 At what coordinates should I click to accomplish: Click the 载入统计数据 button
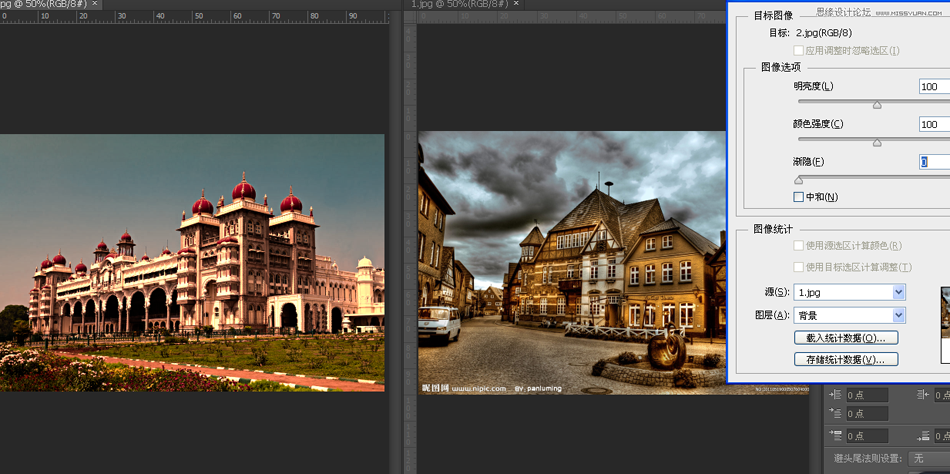pyautogui.click(x=845, y=338)
